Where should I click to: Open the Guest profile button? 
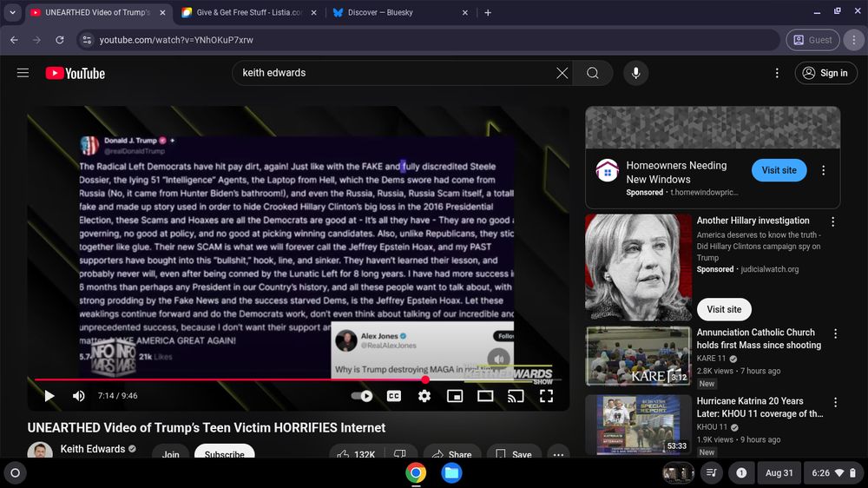(812, 40)
